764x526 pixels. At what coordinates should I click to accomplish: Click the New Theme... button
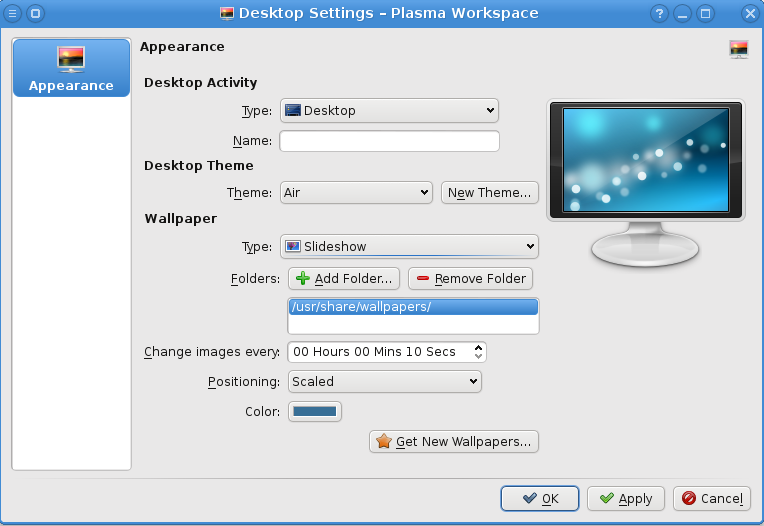point(490,192)
